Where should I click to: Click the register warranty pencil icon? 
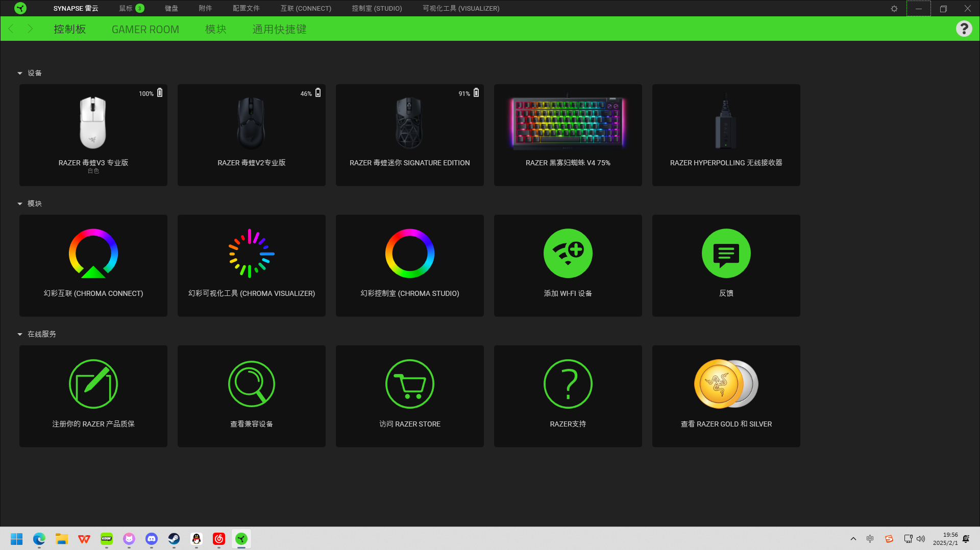tap(93, 384)
